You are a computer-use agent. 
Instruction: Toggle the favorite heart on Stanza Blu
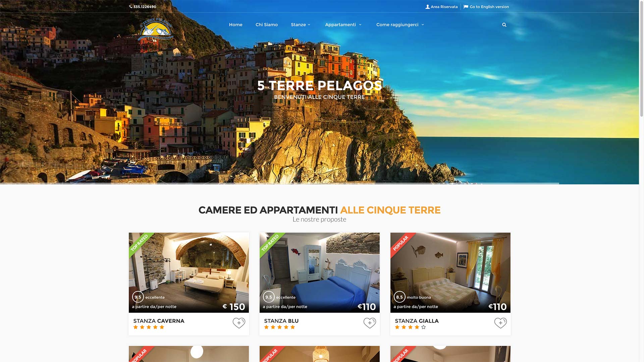(x=370, y=323)
